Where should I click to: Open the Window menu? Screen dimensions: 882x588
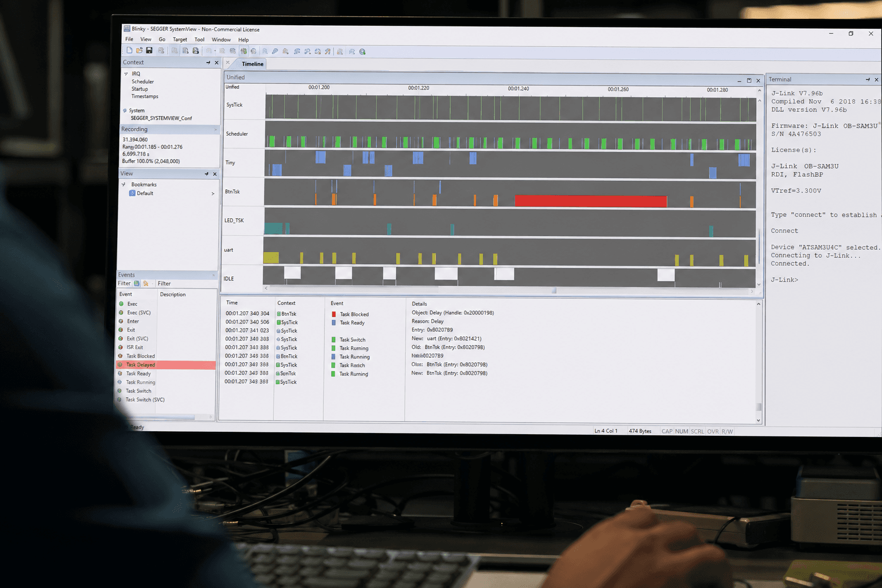(x=221, y=40)
